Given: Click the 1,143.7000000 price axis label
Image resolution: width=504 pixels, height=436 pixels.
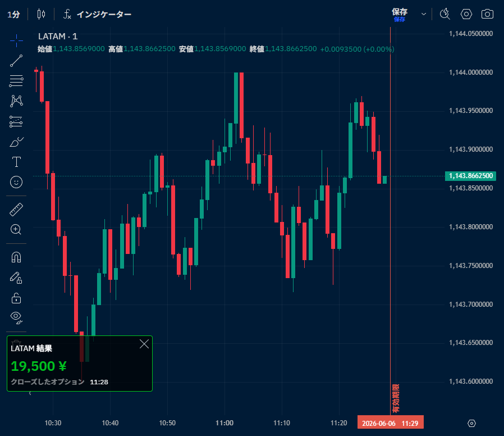Looking at the screenshot, I should point(471,305).
